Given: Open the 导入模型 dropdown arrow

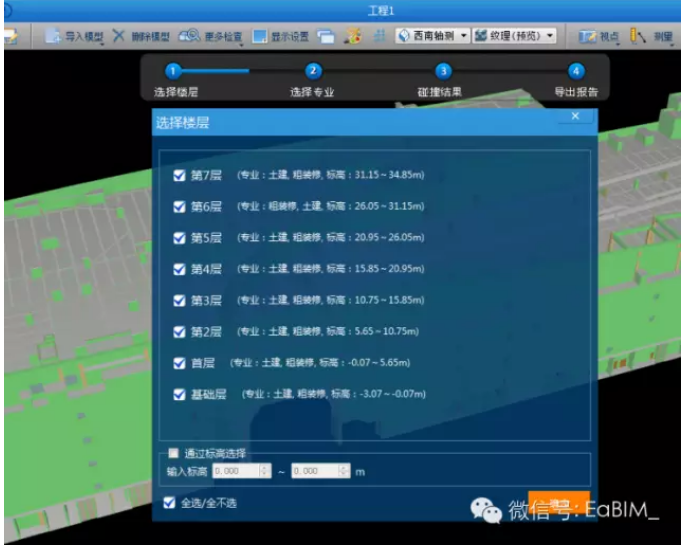Looking at the screenshot, I should [102, 44].
